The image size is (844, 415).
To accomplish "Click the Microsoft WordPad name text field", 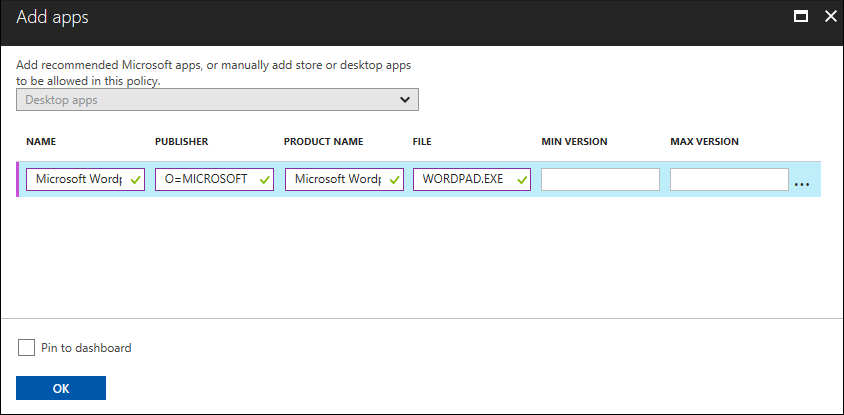I will click(76, 180).
